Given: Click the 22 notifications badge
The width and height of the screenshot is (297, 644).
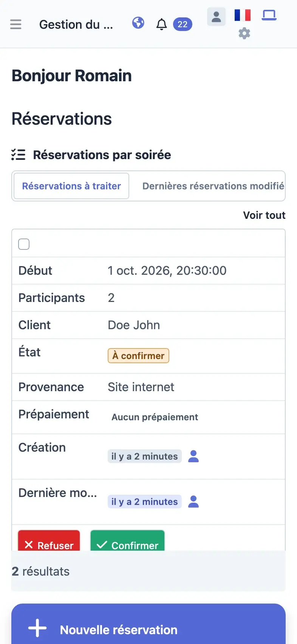Looking at the screenshot, I should click(183, 24).
